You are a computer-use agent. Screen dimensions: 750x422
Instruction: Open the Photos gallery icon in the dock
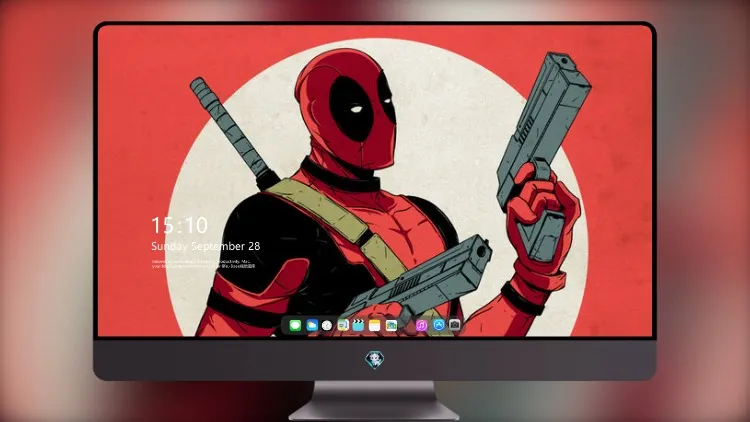[x=391, y=326]
